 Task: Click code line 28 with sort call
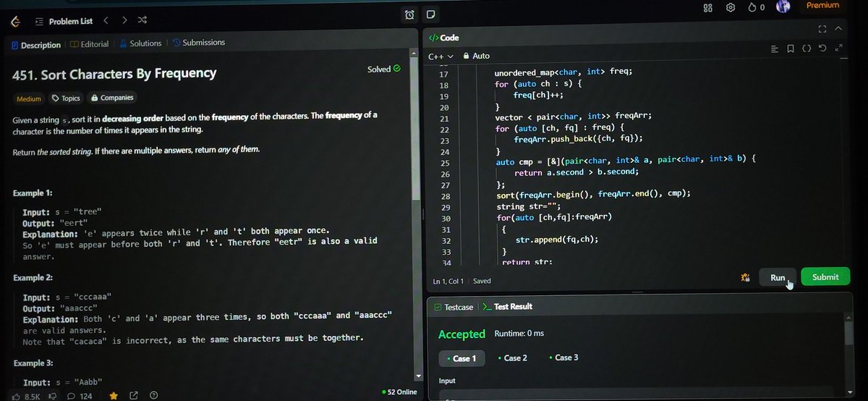(x=594, y=194)
